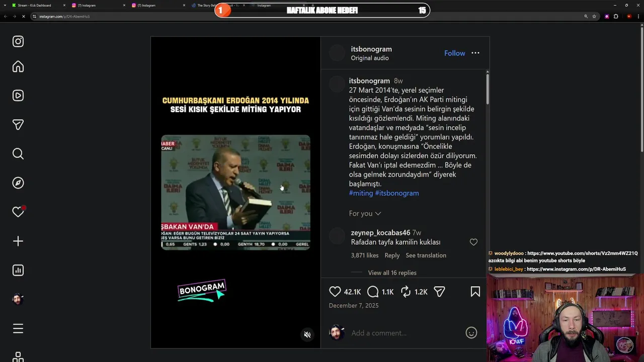Bookmark this page with star icon
Screen dimensions: 644x362
point(594,17)
